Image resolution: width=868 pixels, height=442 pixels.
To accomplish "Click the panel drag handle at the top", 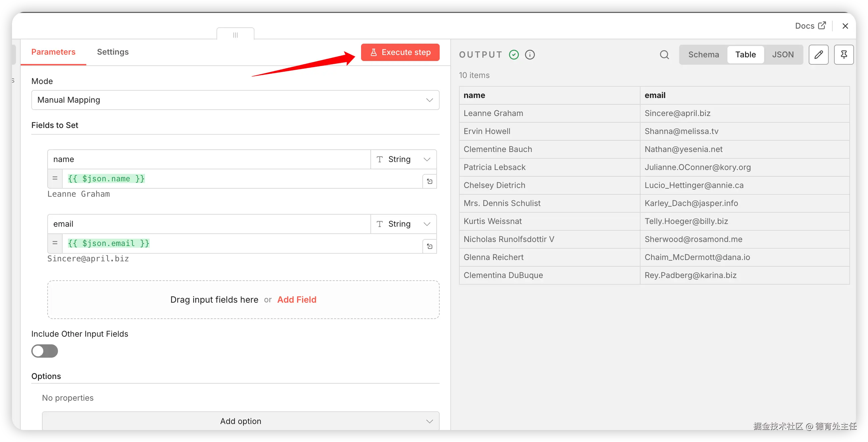I will pyautogui.click(x=235, y=35).
